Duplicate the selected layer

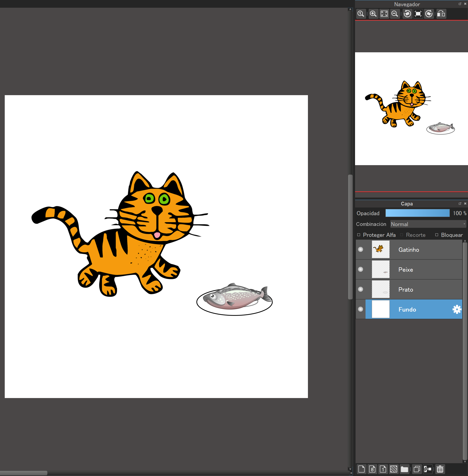pos(417,469)
